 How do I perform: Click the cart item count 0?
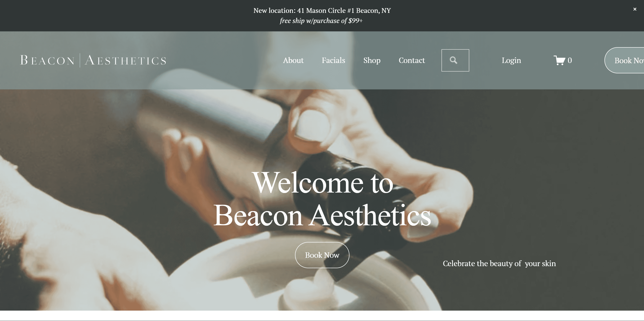pos(569,60)
